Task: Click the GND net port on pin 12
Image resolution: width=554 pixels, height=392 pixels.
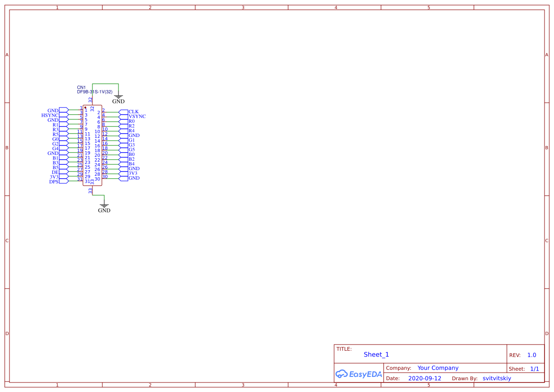Action: (129, 136)
